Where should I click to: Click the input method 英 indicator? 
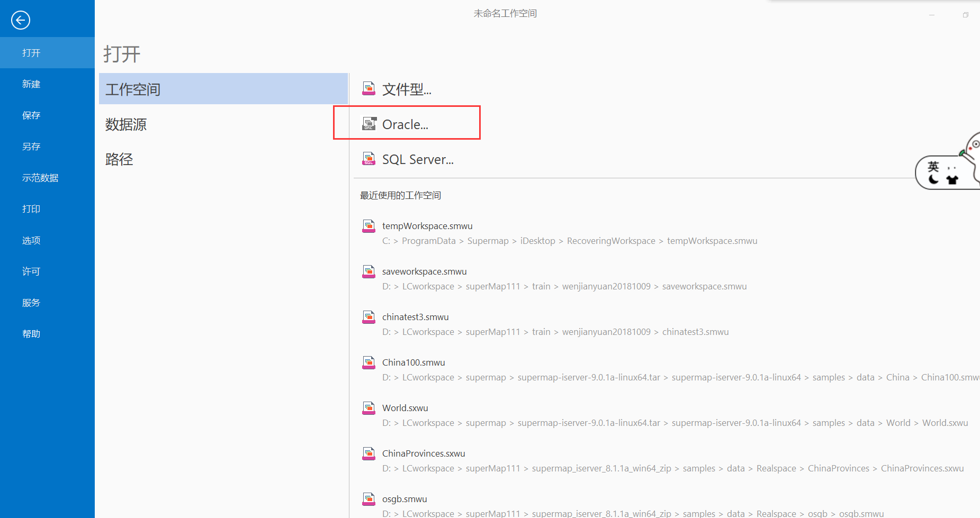point(933,167)
